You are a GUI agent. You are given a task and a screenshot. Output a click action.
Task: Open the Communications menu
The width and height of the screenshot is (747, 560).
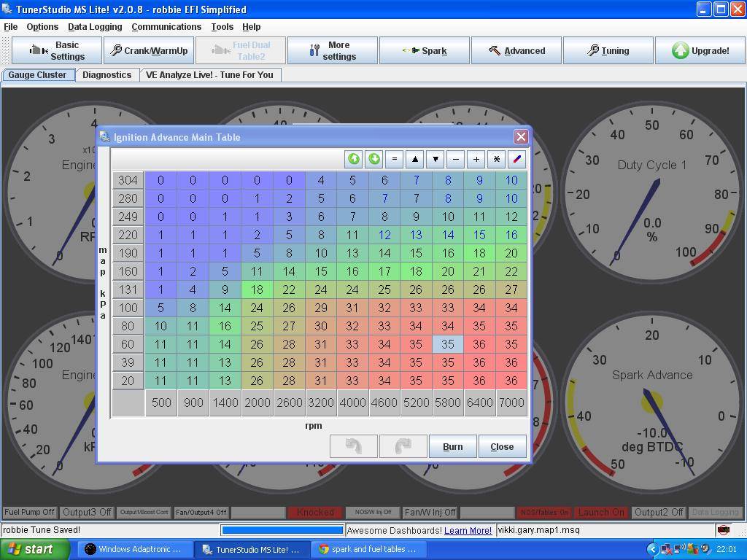[x=166, y=27]
